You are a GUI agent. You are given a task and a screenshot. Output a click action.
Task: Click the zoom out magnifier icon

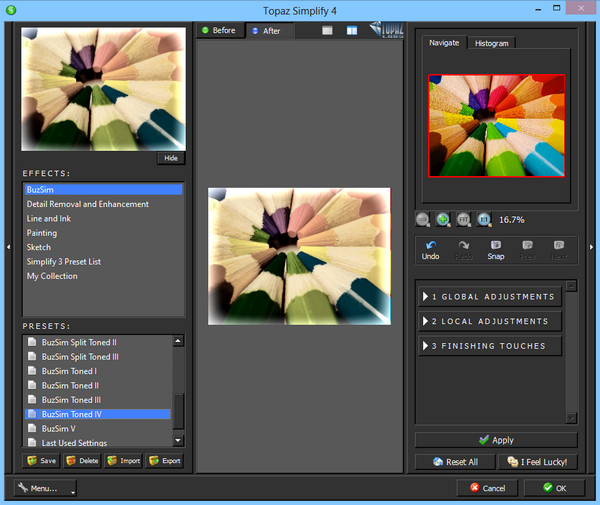423,219
